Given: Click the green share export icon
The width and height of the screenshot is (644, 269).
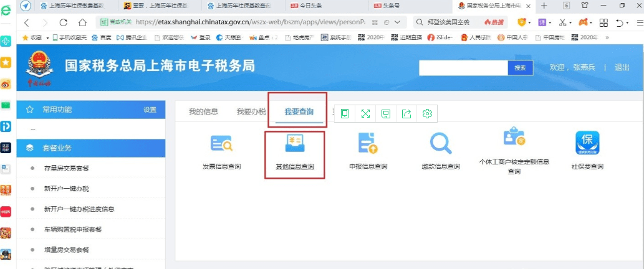Looking at the screenshot, I should tap(406, 113).
